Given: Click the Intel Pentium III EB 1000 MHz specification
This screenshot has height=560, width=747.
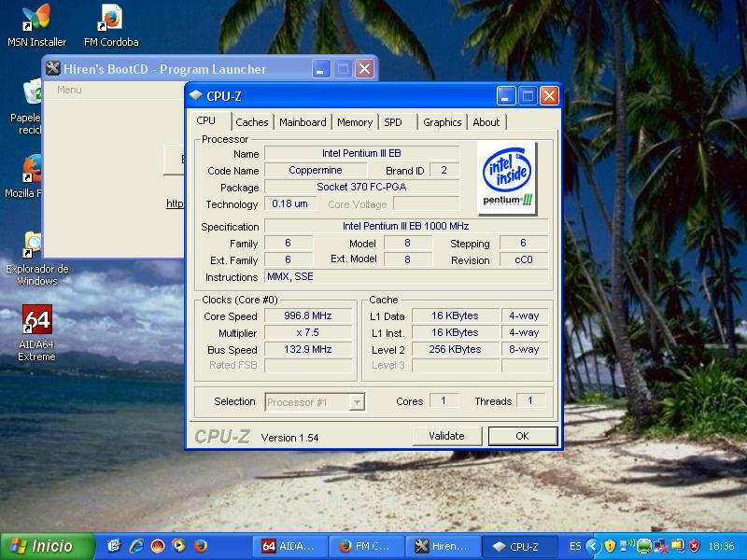Looking at the screenshot, I should click(406, 226).
